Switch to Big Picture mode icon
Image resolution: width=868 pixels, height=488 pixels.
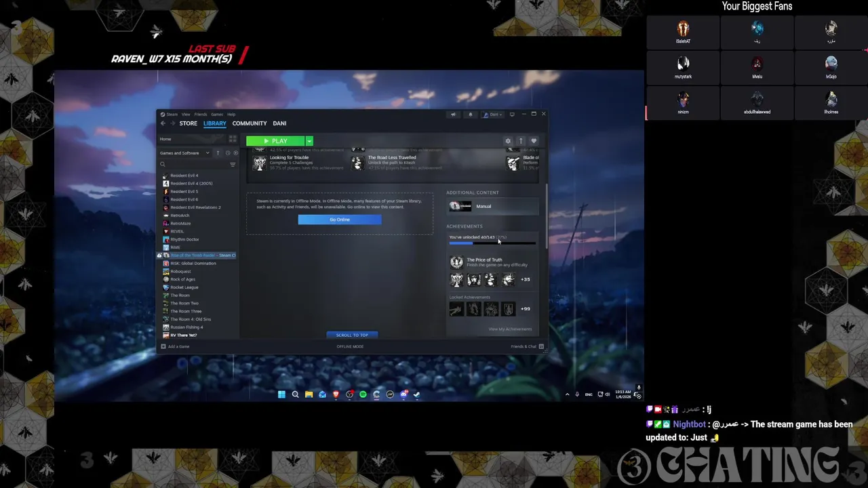(x=512, y=115)
